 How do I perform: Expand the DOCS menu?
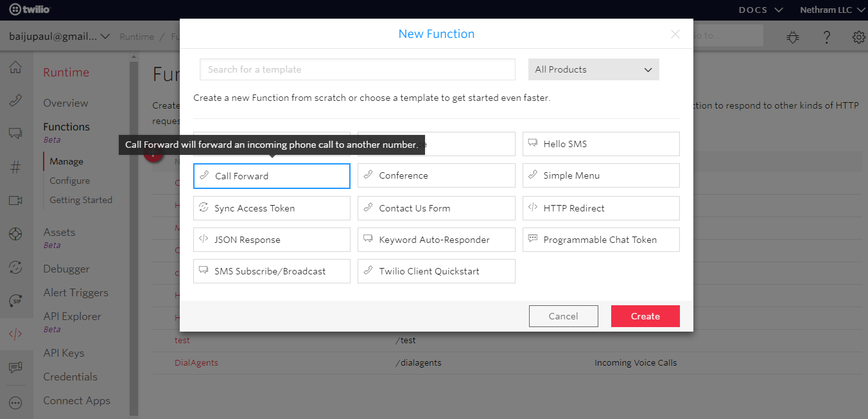point(761,10)
